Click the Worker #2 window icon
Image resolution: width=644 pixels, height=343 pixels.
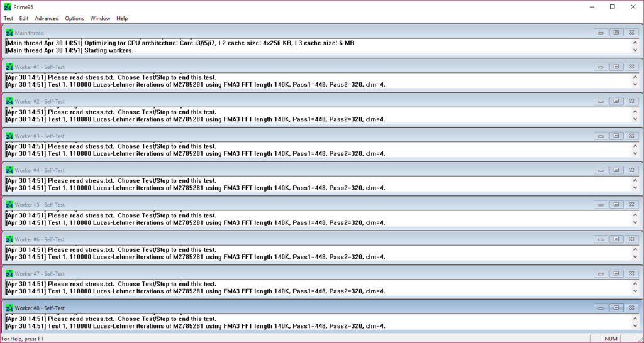[x=9, y=101]
